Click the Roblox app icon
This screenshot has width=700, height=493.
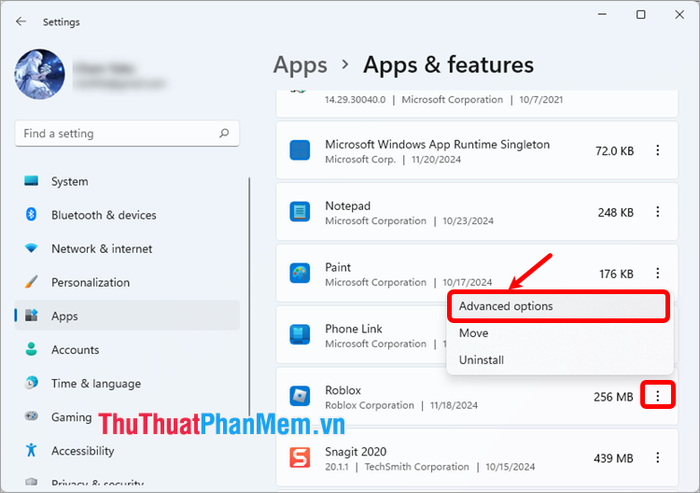300,396
